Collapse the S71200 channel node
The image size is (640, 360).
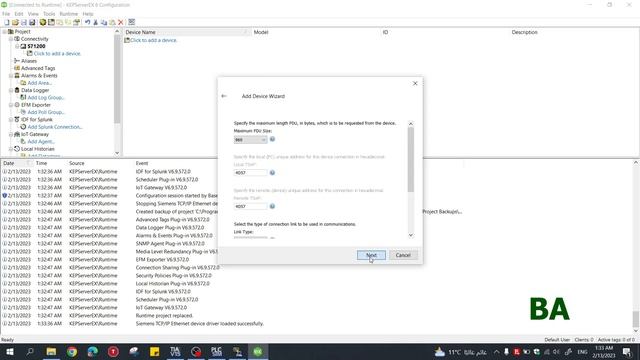tap(18, 46)
